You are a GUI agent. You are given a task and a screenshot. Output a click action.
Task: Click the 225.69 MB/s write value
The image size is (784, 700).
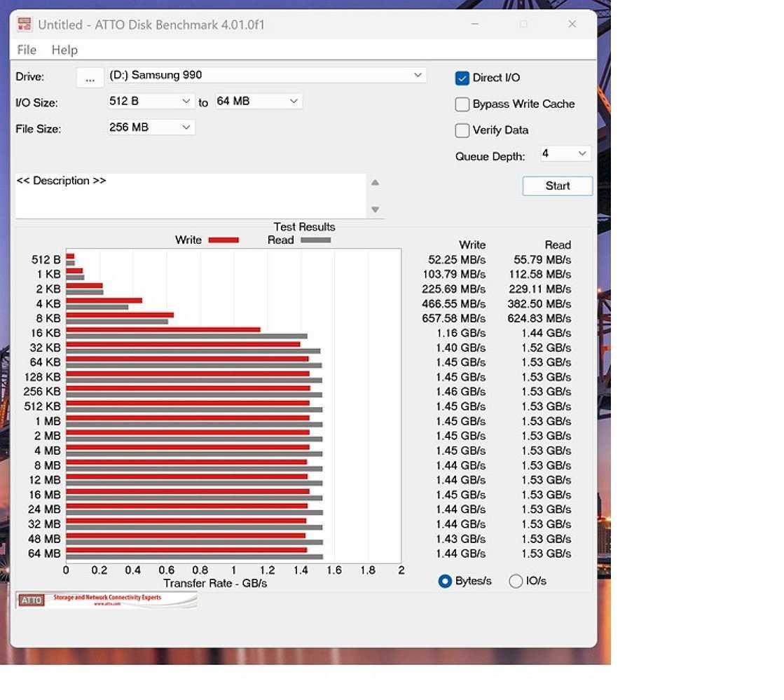(453, 289)
